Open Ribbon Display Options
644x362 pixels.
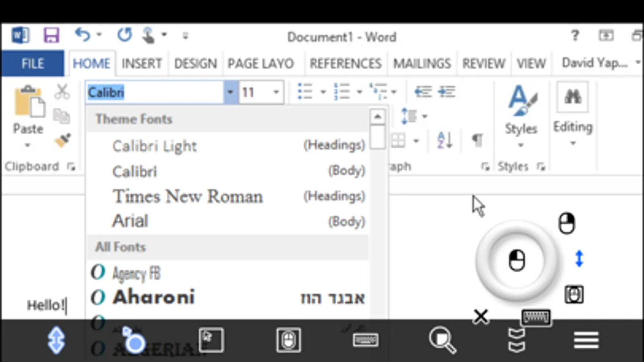606,35
